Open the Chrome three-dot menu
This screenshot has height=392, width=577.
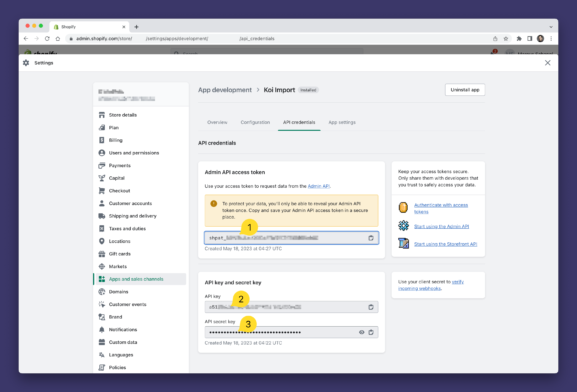pos(551,38)
